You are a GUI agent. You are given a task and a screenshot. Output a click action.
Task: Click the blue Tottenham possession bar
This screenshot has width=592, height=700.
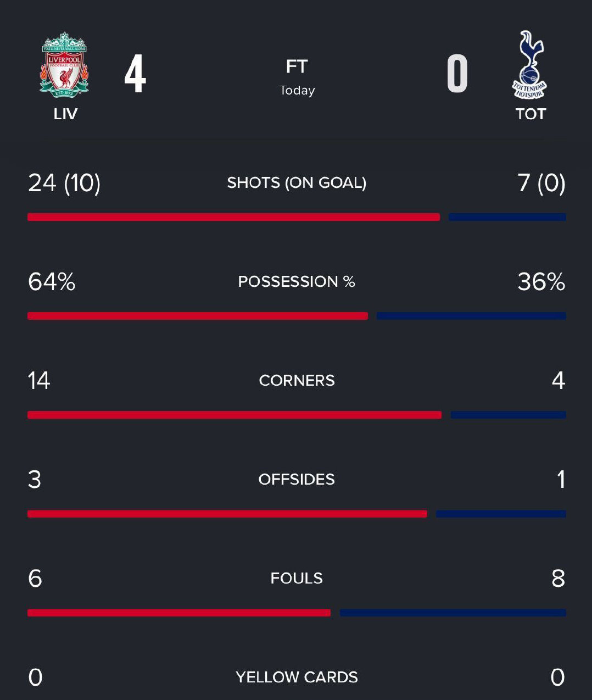pos(471,316)
